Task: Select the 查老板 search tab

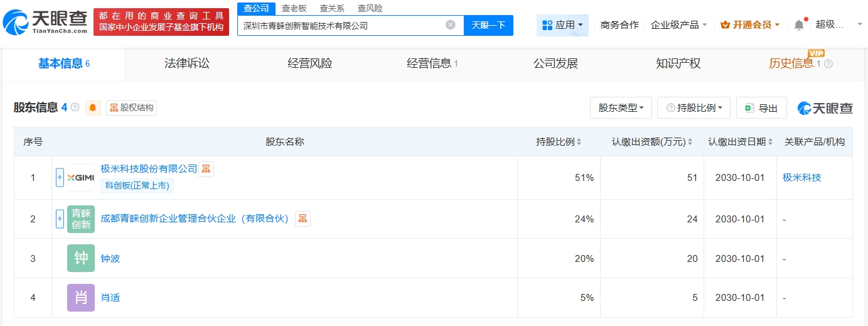Action: [x=294, y=8]
